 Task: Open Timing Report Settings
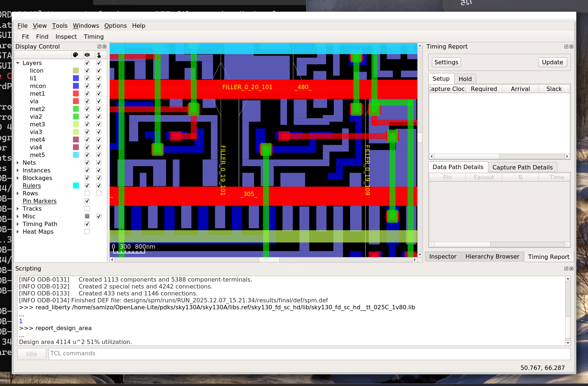point(446,62)
